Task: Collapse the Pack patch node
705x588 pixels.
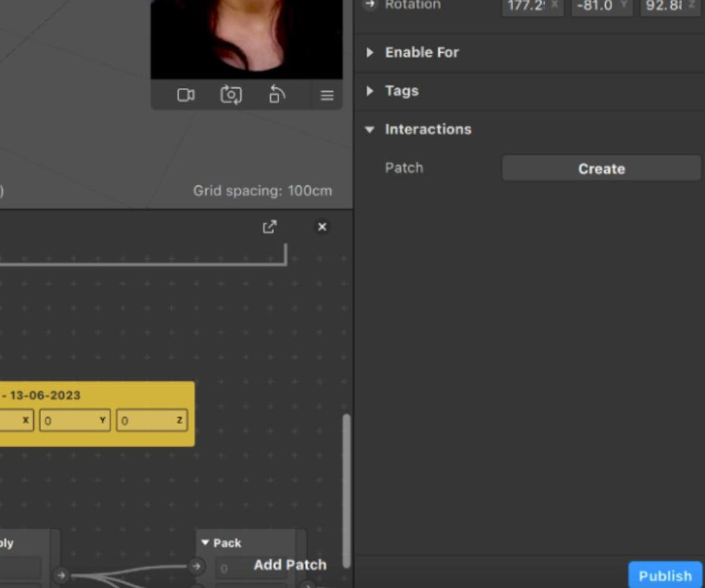Action: click(206, 542)
